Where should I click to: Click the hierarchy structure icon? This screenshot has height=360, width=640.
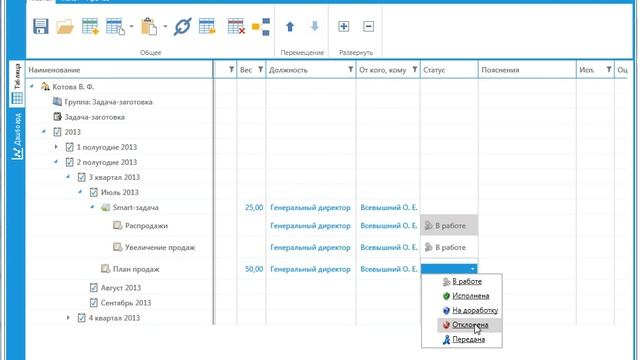261,27
